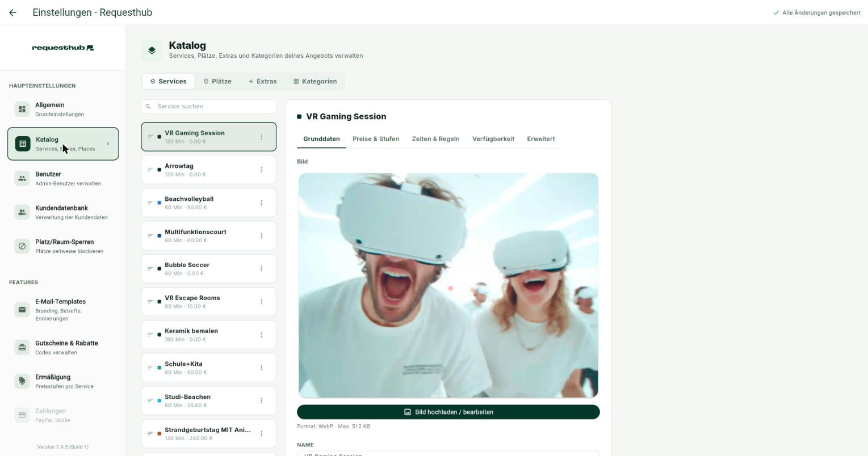Click 'Alle Änderungen gespeichert' status
The width and height of the screenshot is (868, 456).
click(x=817, y=12)
